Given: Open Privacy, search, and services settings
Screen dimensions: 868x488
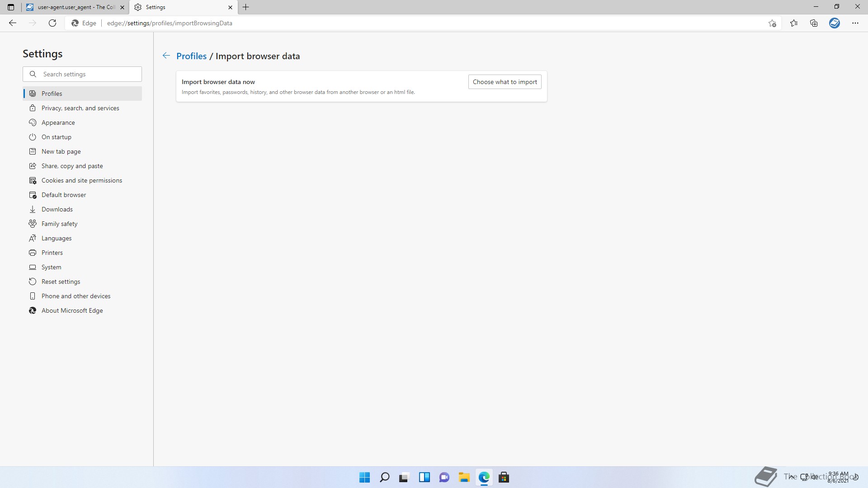Looking at the screenshot, I should (x=80, y=108).
